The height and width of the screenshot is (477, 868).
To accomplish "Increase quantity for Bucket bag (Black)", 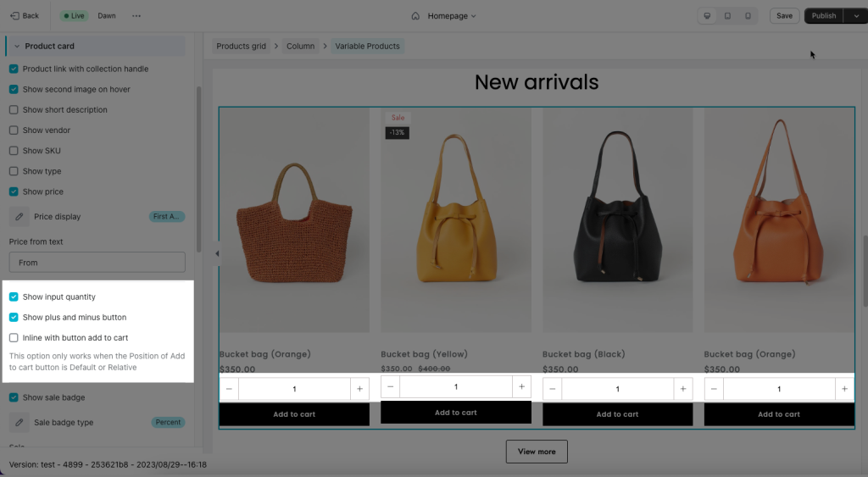I will tap(683, 389).
